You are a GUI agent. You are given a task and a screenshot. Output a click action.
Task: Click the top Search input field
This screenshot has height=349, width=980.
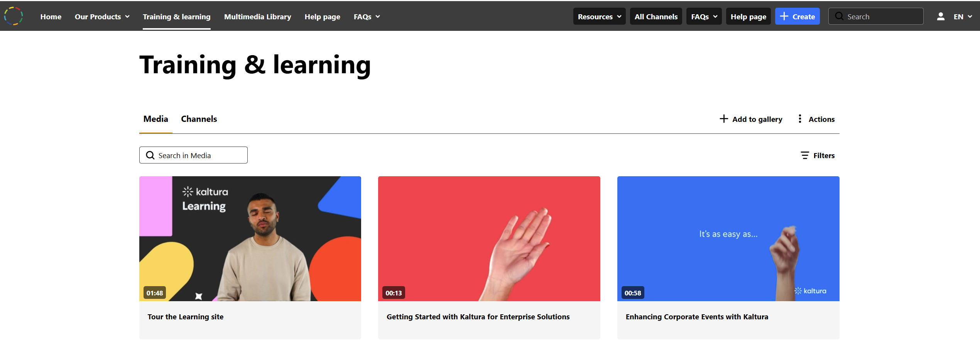tap(876, 17)
